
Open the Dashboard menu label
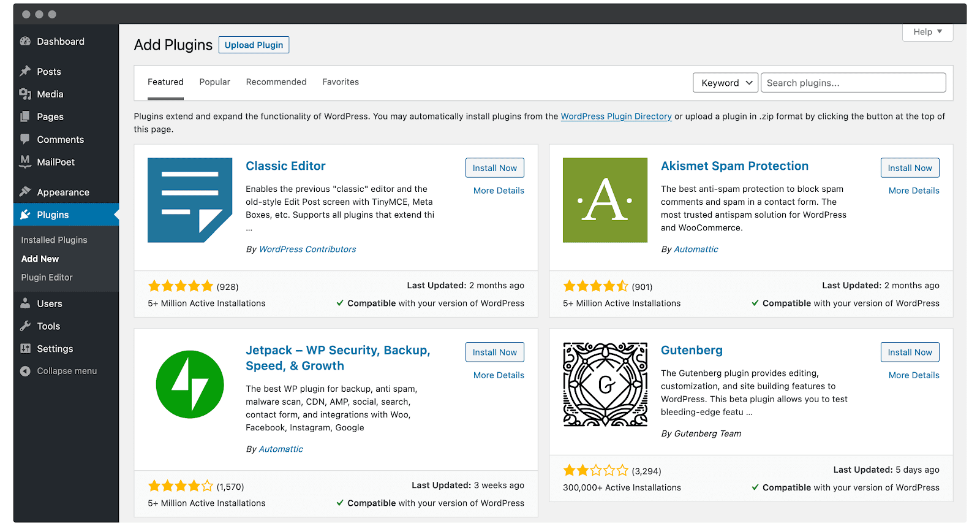pyautogui.click(x=61, y=41)
